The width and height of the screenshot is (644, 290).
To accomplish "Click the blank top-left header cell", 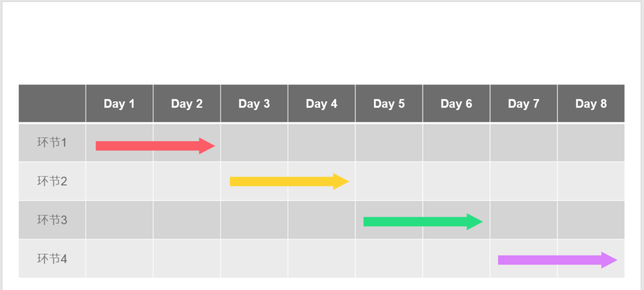I will coord(52,104).
